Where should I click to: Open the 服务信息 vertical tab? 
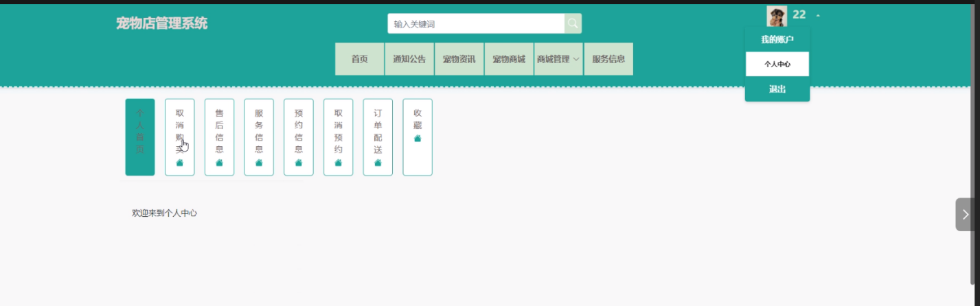pyautogui.click(x=259, y=137)
